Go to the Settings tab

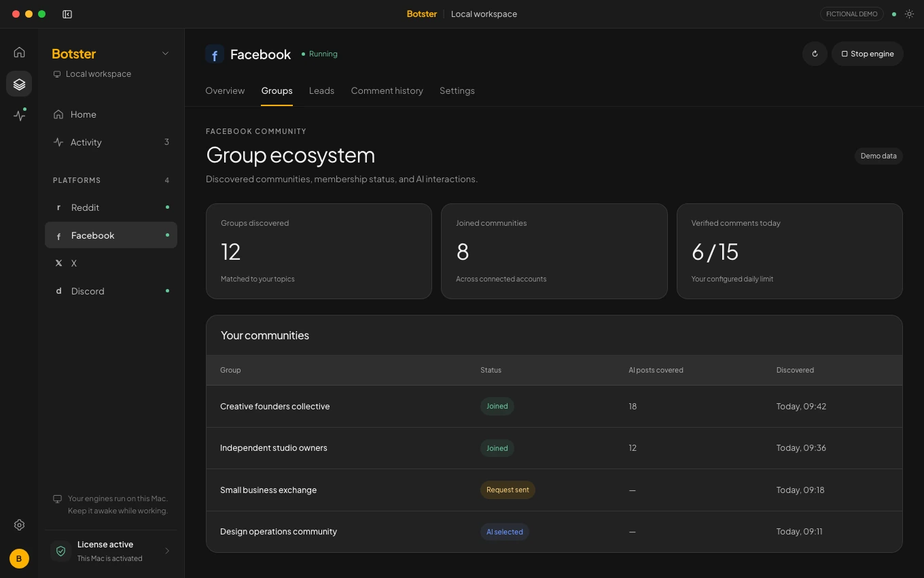[457, 90]
